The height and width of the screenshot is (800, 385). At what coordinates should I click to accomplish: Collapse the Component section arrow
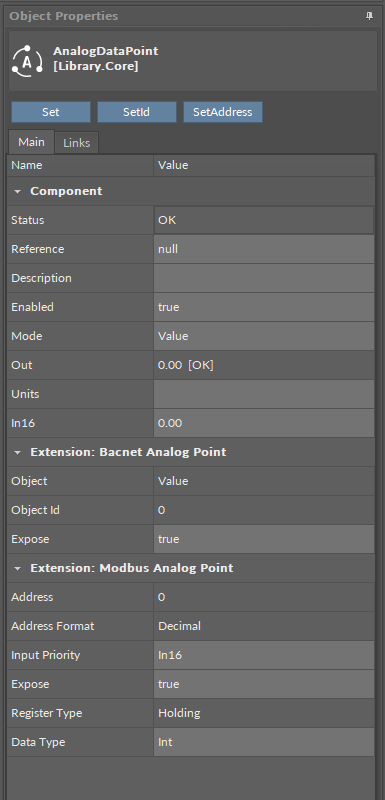[18, 191]
